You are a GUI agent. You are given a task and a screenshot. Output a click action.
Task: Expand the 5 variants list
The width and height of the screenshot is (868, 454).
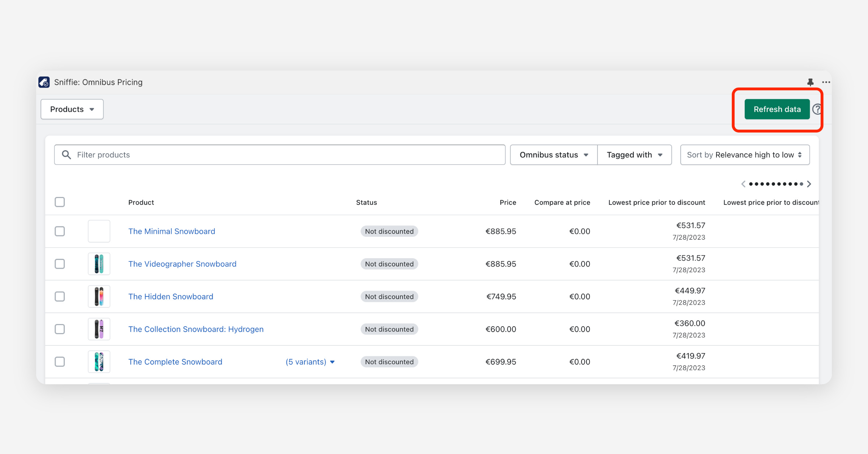pyautogui.click(x=310, y=362)
